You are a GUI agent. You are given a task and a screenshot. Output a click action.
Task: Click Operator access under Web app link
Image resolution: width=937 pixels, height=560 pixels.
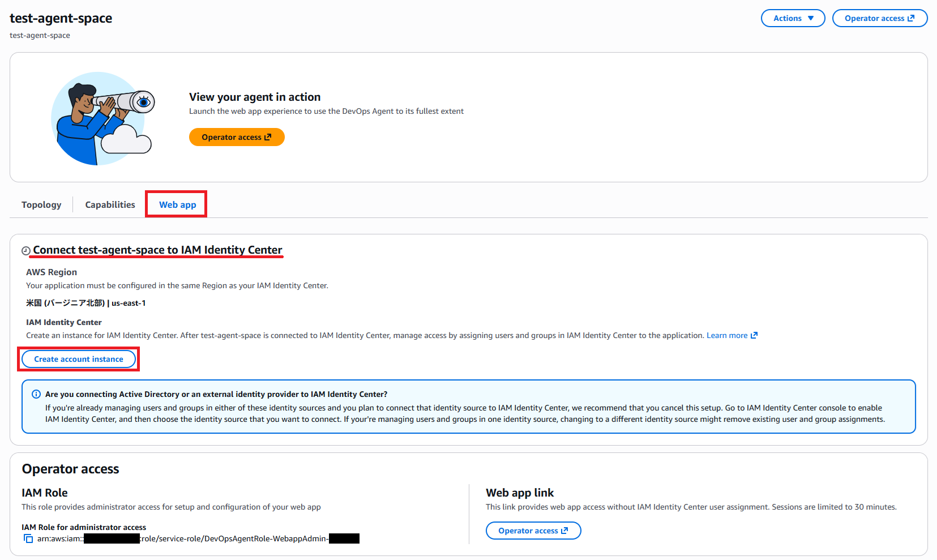click(x=533, y=531)
